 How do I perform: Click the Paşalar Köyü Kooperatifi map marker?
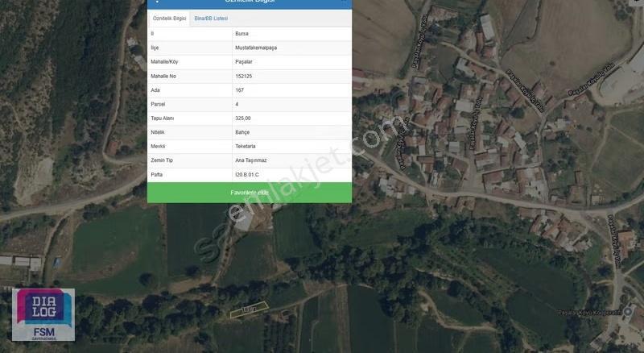pos(628,312)
